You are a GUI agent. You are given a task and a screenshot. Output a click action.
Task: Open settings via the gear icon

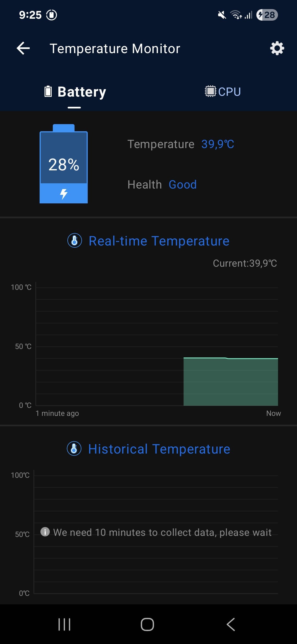pos(277,48)
